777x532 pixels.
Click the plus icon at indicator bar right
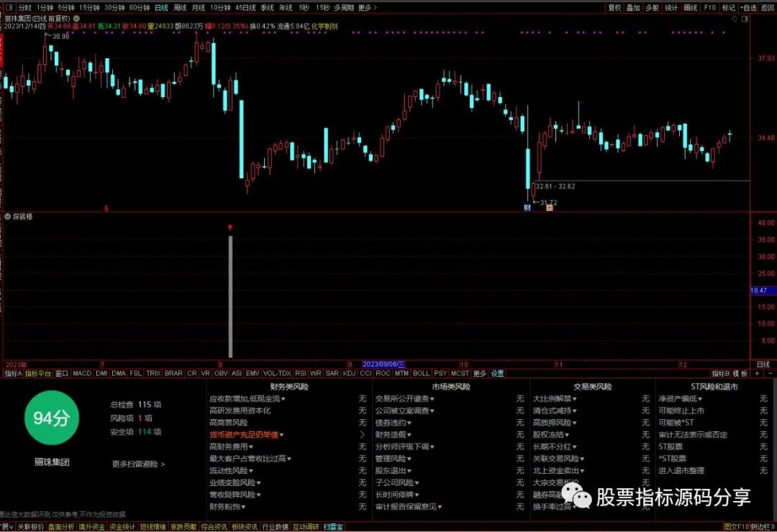[x=757, y=374]
